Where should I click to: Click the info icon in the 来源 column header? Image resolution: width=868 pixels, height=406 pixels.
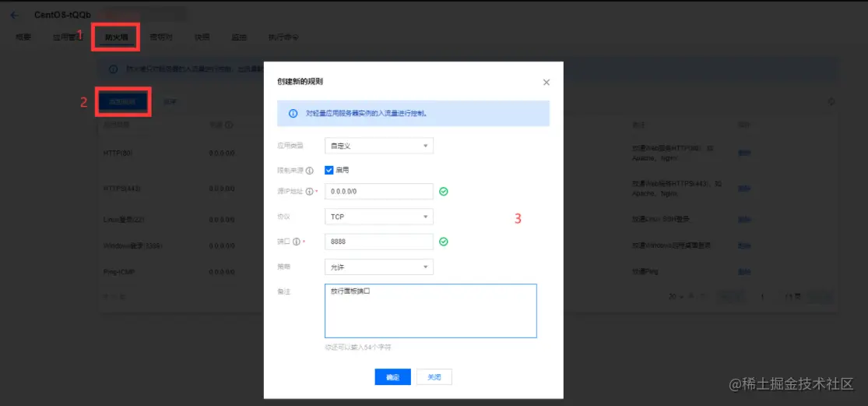pos(229,125)
